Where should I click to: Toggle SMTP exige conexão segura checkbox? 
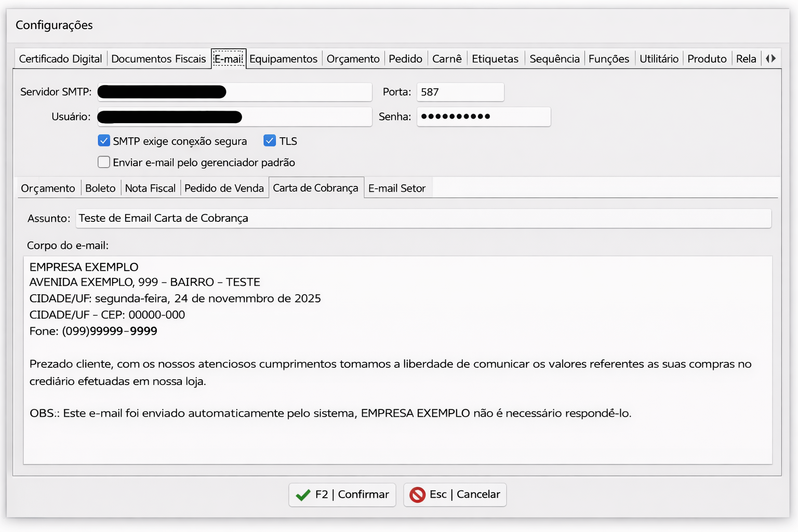(x=104, y=141)
